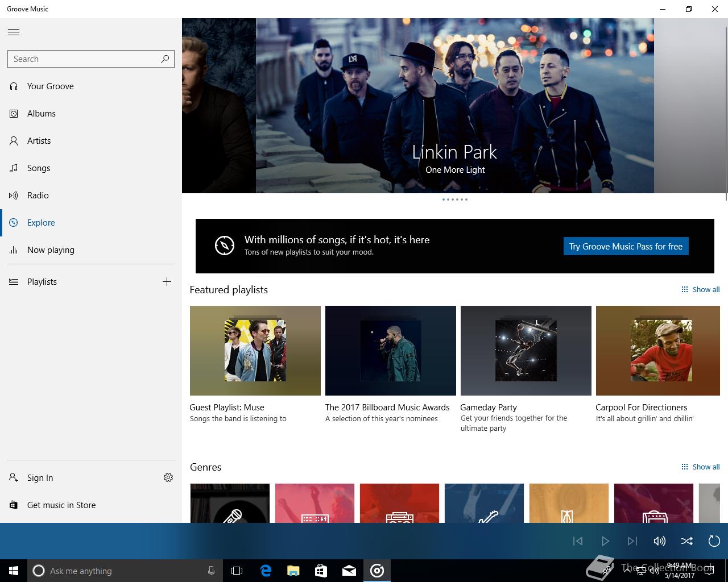Image resolution: width=728 pixels, height=582 pixels.
Task: Open Linkin Park One More Light banner
Action: tap(454, 106)
